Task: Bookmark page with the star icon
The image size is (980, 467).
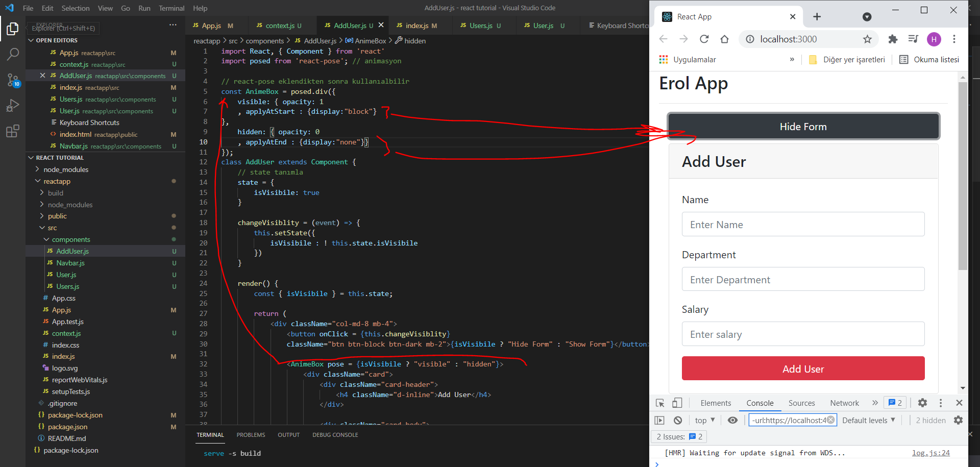Action: pos(867,39)
